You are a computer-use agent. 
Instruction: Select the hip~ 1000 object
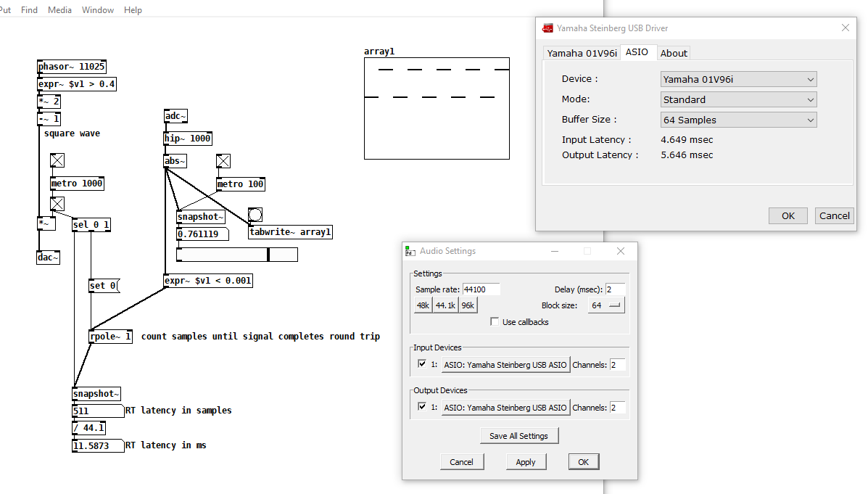click(x=188, y=139)
